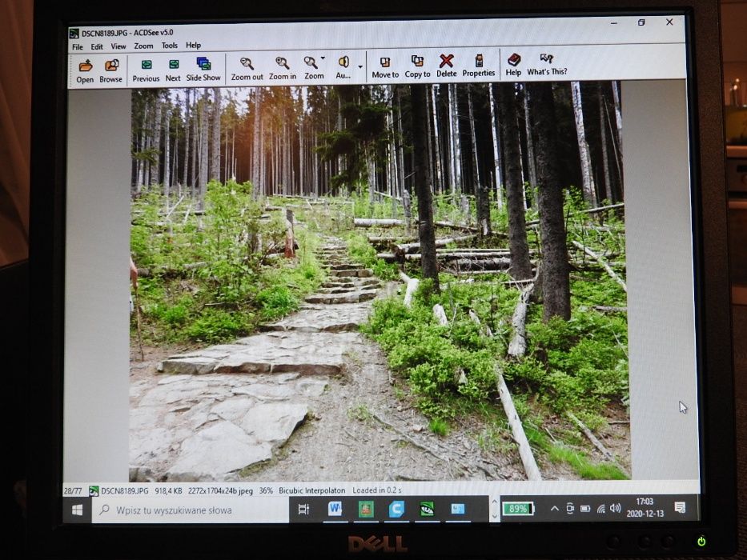Open the 17:03 clock and date
This screenshot has width=747, height=560.
(x=645, y=508)
